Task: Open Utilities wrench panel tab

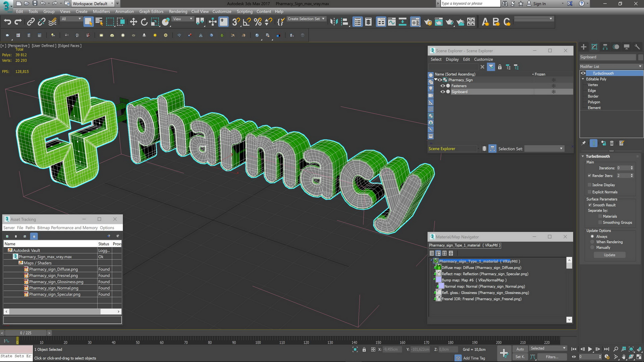Action: tap(637, 47)
